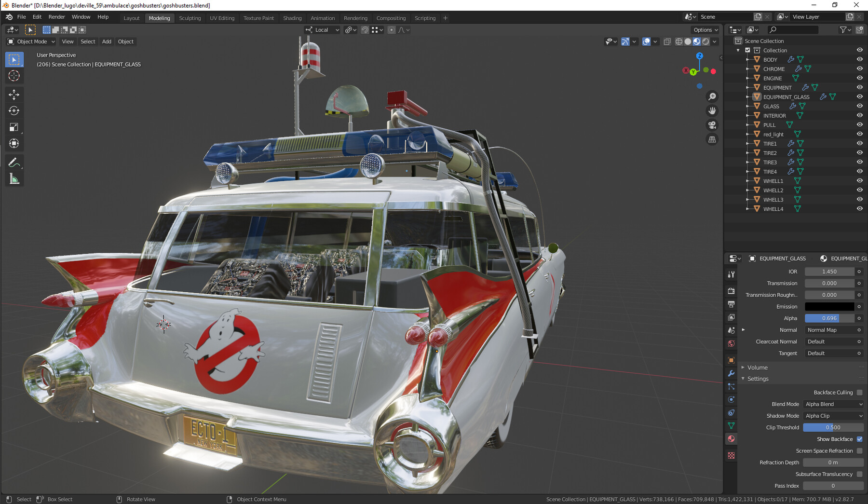Activate the Scale tool
This screenshot has width=868, height=504.
click(14, 127)
